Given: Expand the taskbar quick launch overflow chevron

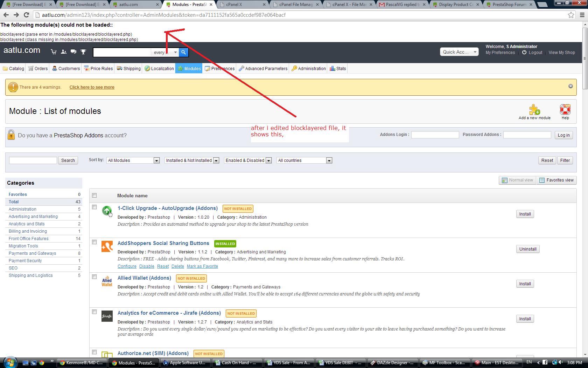Looking at the screenshot, I should 52,361.
